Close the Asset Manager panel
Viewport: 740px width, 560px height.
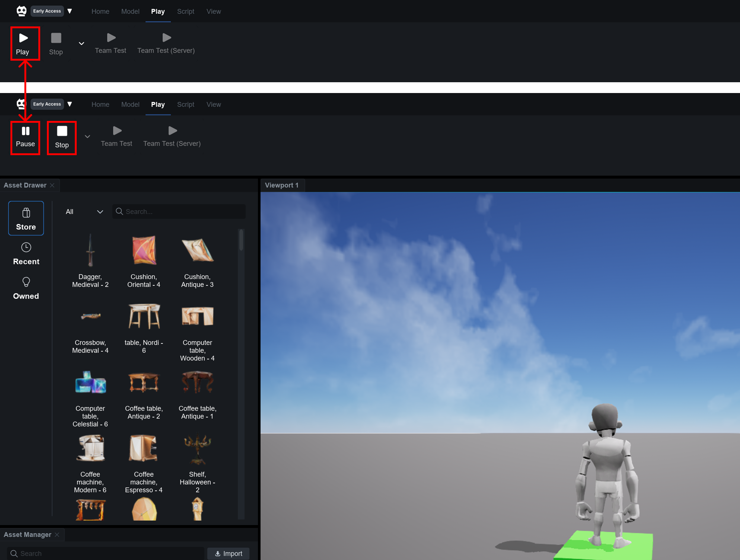[x=57, y=535]
